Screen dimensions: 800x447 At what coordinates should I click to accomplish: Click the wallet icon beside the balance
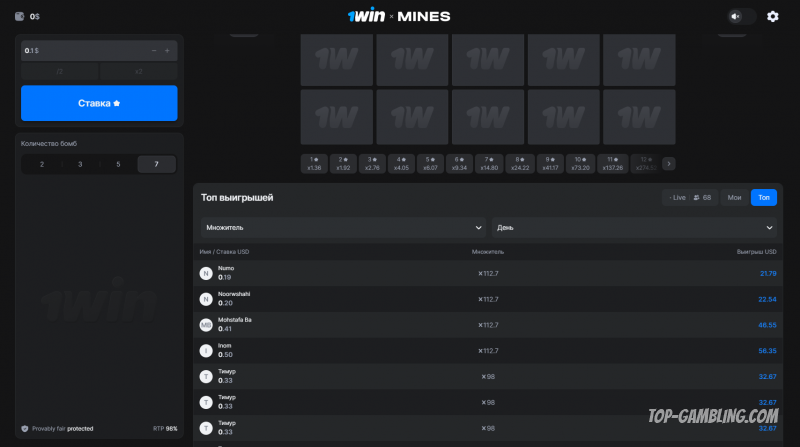pos(20,16)
